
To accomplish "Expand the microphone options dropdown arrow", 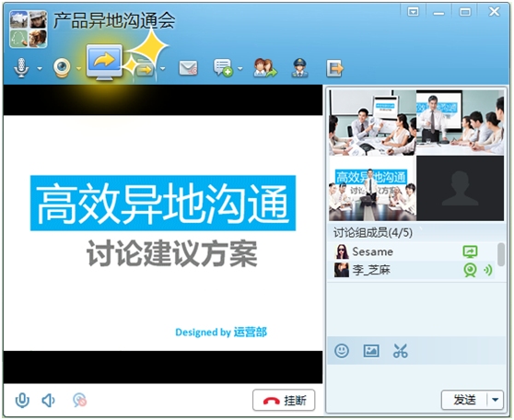I will 40,68.
